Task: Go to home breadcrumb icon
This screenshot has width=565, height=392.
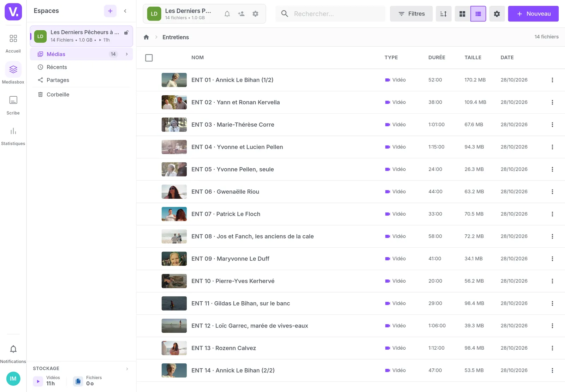Action: pyautogui.click(x=146, y=37)
